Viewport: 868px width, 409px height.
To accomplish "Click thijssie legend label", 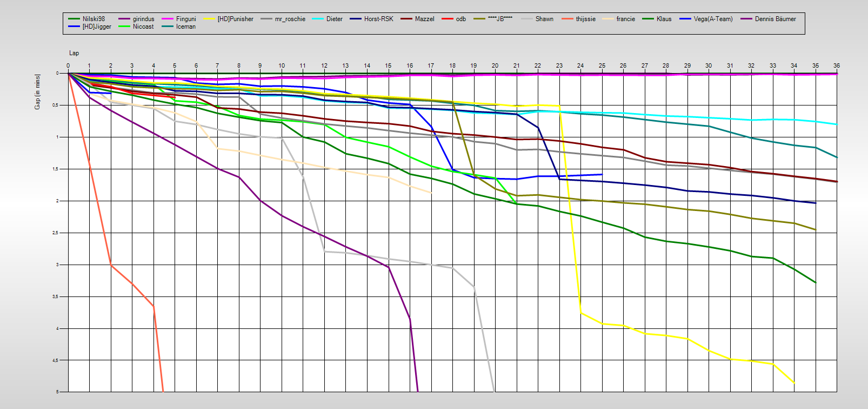I will pyautogui.click(x=585, y=19).
